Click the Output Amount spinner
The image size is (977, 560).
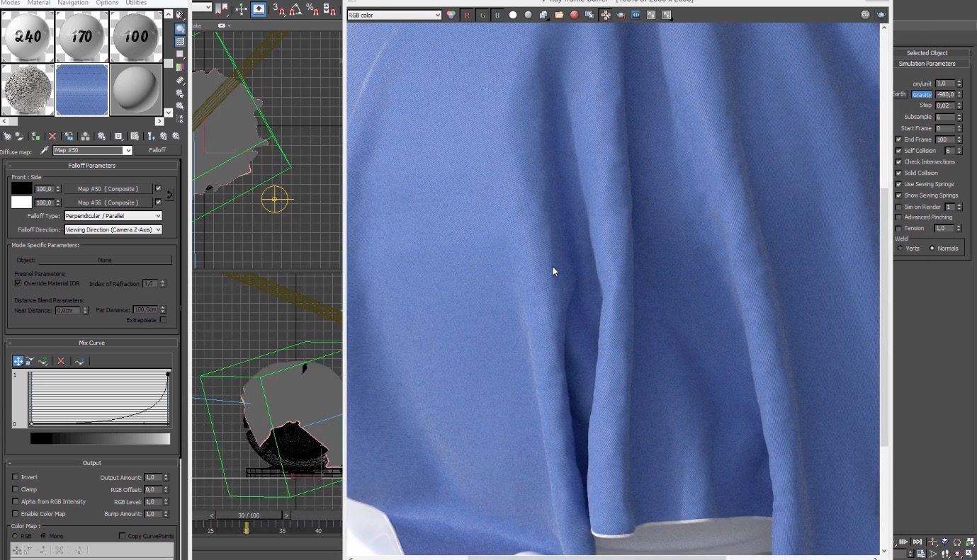pos(166,478)
